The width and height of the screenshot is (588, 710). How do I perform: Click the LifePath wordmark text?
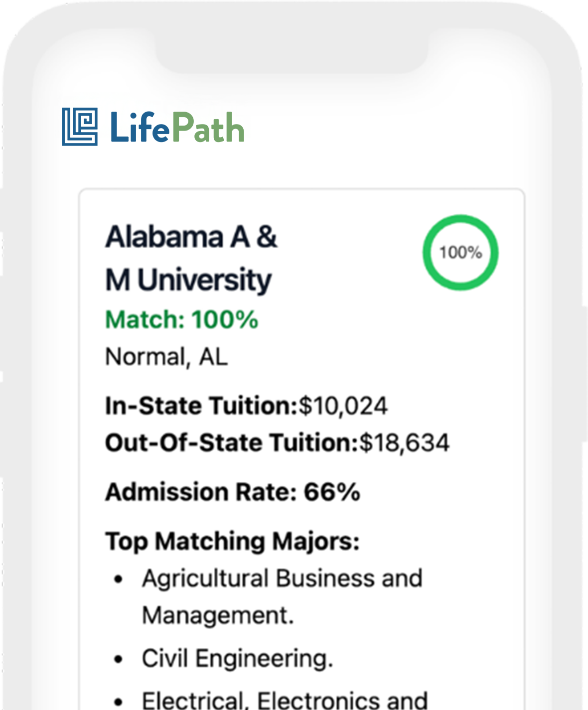click(177, 128)
